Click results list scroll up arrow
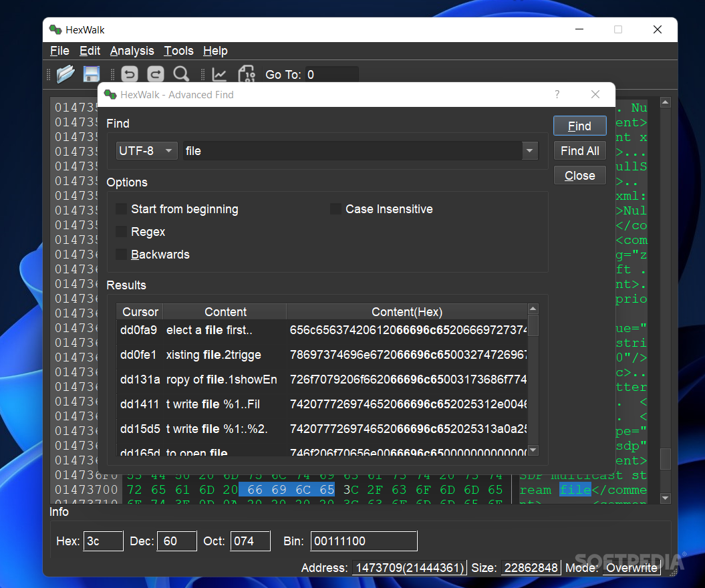The height and width of the screenshot is (588, 705). coord(533,309)
